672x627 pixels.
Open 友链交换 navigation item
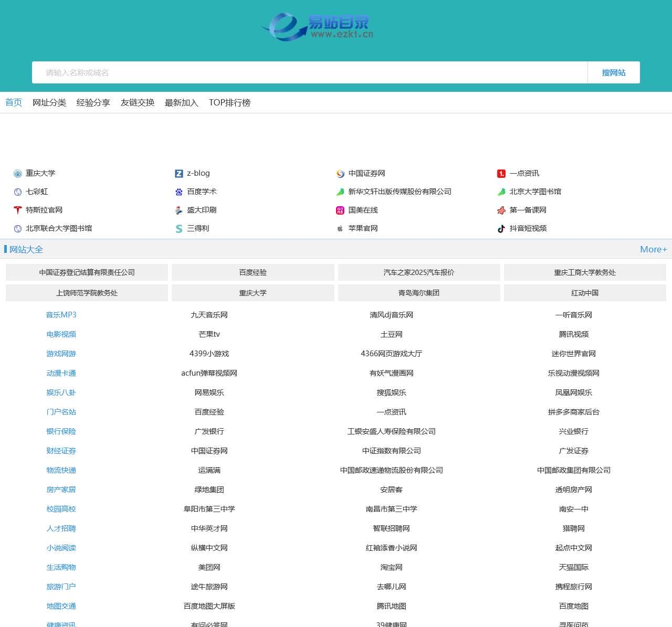[x=138, y=103]
